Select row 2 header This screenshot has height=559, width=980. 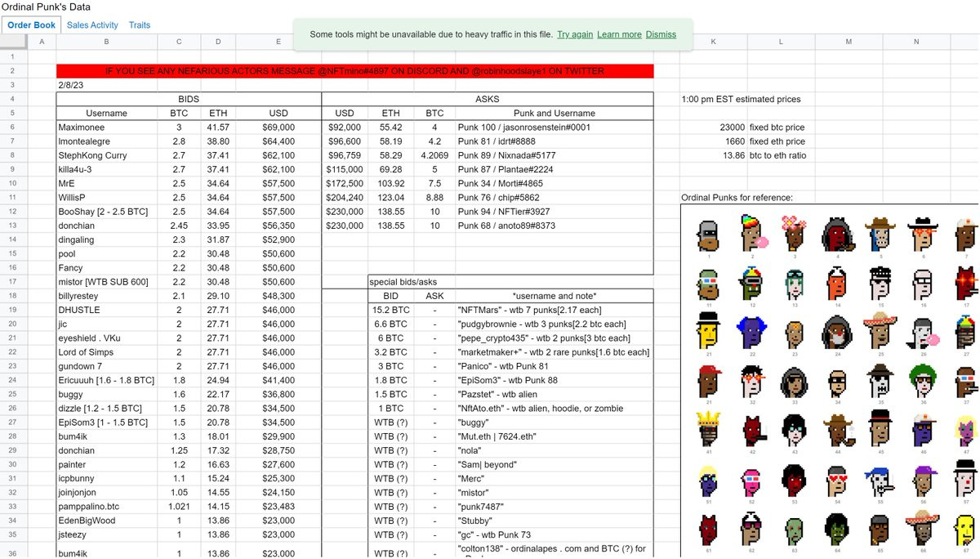click(12, 71)
